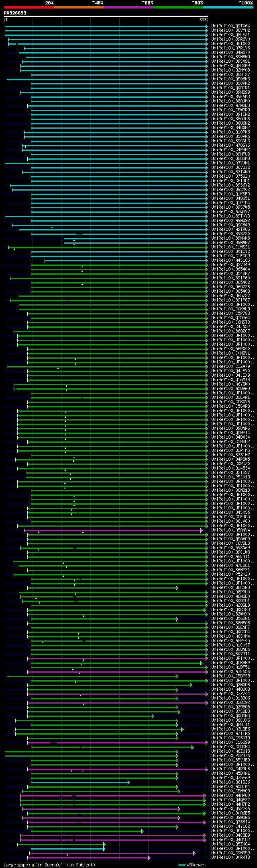Screen dimensions: 257x868
Task: Click the AV526659 query name
Action: (15, 13)
